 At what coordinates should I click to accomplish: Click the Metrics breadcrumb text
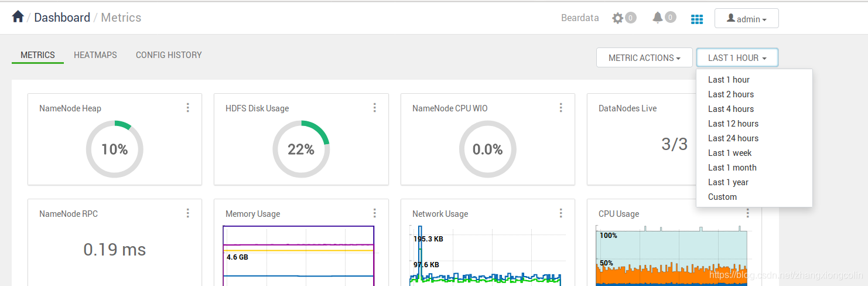point(121,18)
